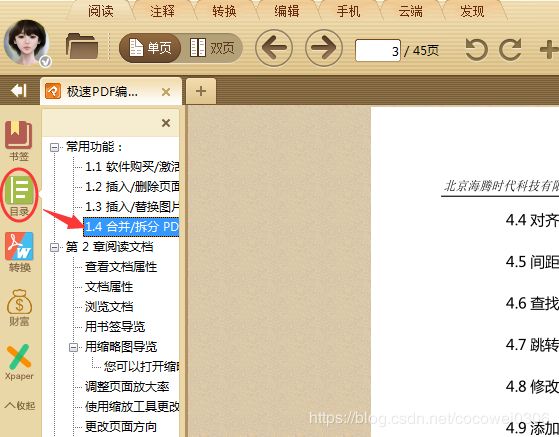The height and width of the screenshot is (437, 559).
Task: Select outline item 1.2 插入/删除页面
Action: pyautogui.click(x=132, y=187)
